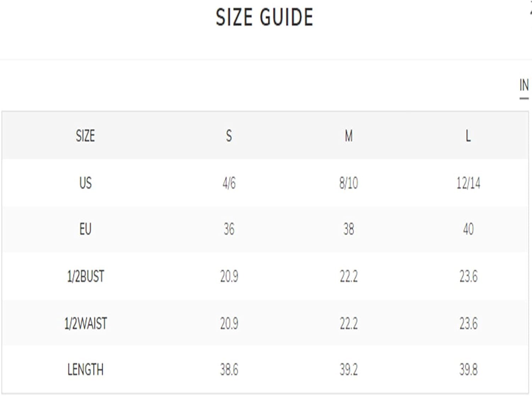
Task: Select the EU 36 cell
Action: click(x=229, y=229)
